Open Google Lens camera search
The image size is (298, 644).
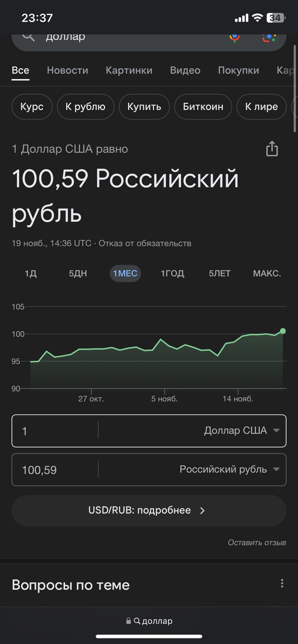269,37
